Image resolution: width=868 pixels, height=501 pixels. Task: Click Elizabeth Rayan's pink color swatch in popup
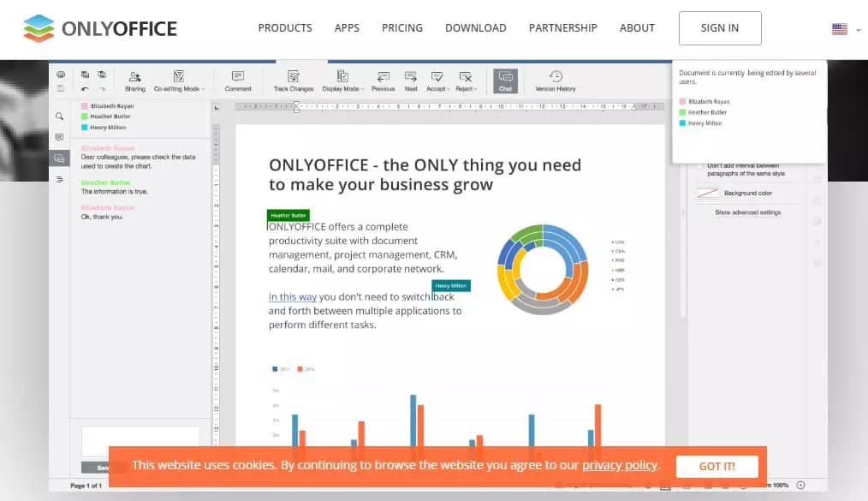(682, 102)
